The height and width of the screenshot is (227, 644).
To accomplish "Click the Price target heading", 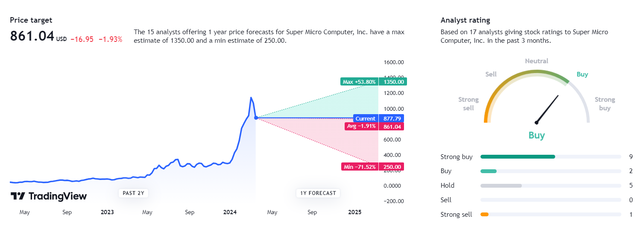I will [x=31, y=20].
